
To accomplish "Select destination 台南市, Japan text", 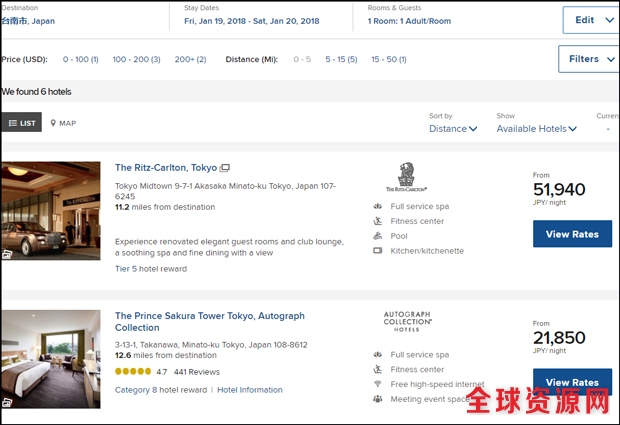I will (28, 21).
